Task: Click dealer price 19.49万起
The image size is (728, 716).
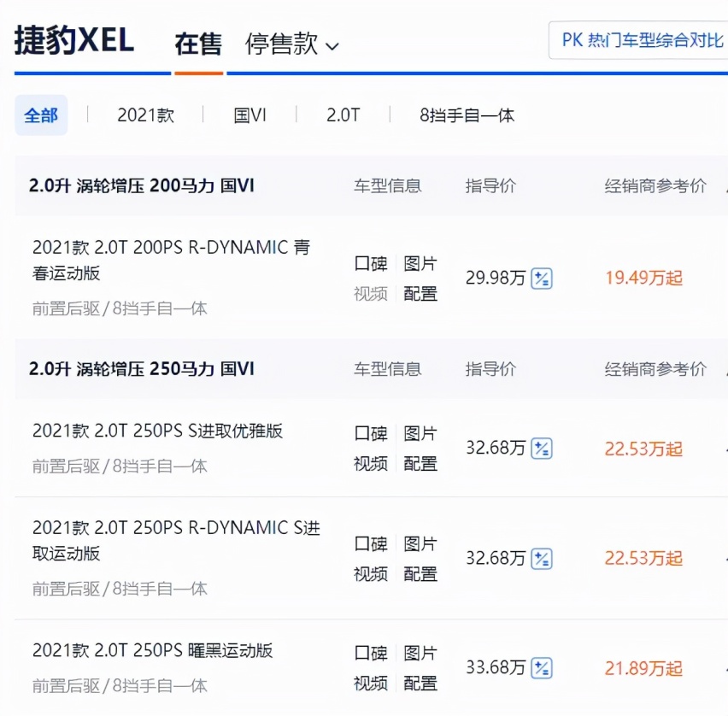Action: coord(643,279)
